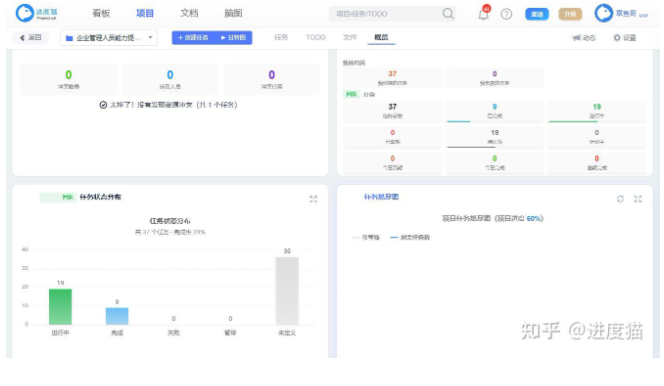Screen dimensions: 664x386
Task: Open the 脑图 menu
Action: coord(233,14)
